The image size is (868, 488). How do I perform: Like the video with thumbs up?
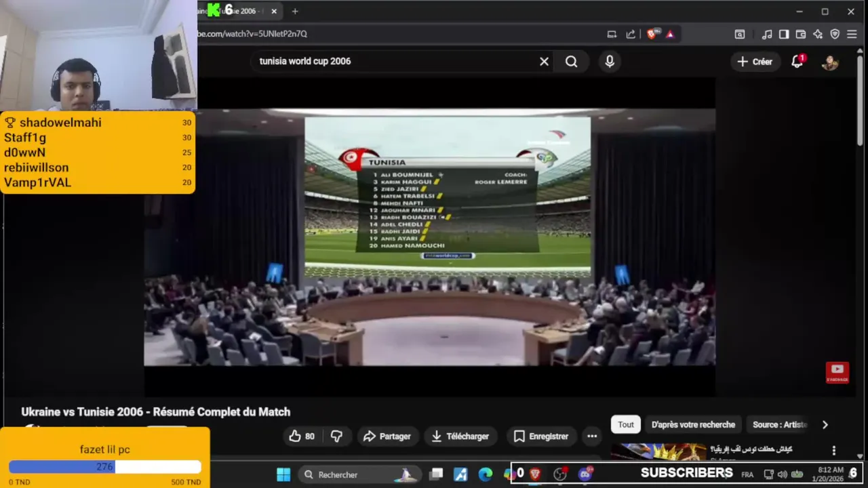click(x=302, y=436)
